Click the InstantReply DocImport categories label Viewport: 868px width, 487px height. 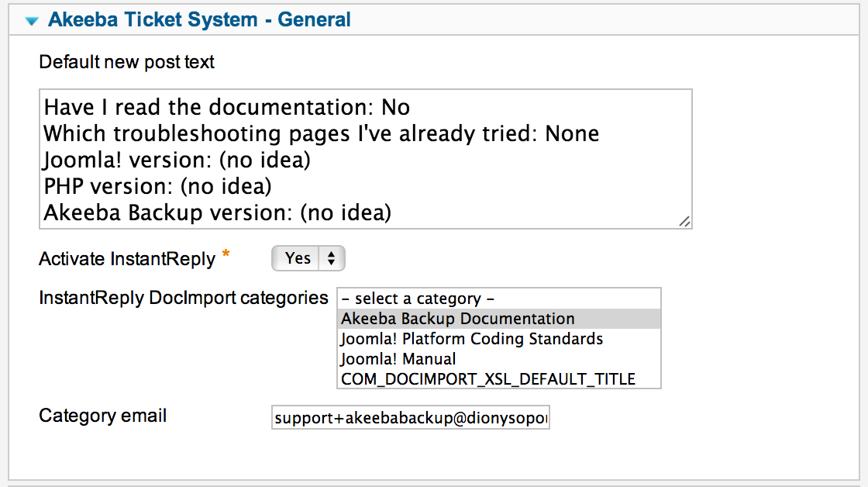(183, 298)
